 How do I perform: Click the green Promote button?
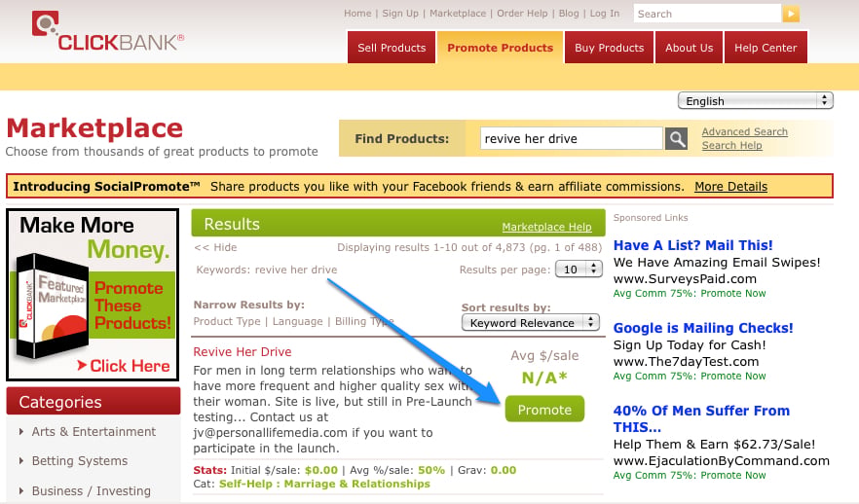[x=544, y=410]
